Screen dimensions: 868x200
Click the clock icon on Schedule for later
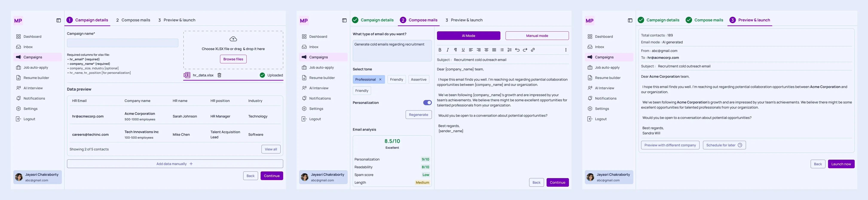click(740, 145)
